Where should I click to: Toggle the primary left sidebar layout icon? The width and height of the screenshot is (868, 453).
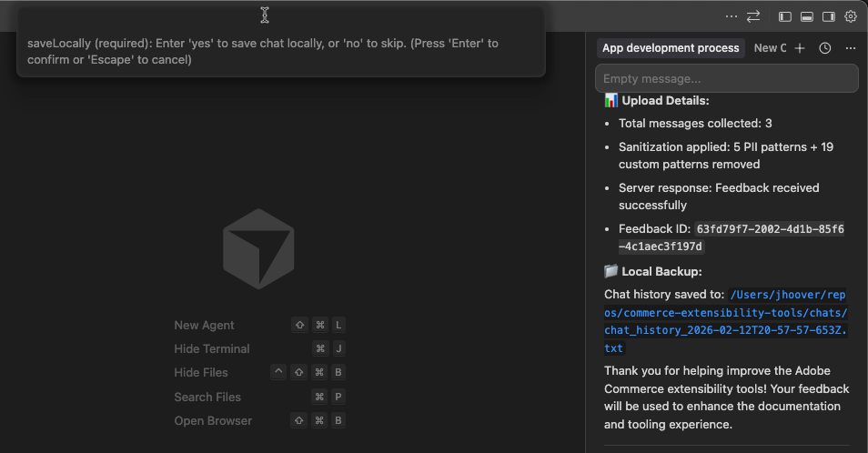(x=784, y=16)
